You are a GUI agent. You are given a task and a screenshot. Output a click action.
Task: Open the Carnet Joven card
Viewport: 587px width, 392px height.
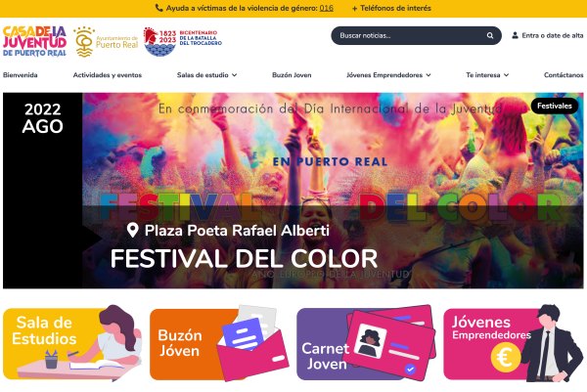tap(366, 343)
